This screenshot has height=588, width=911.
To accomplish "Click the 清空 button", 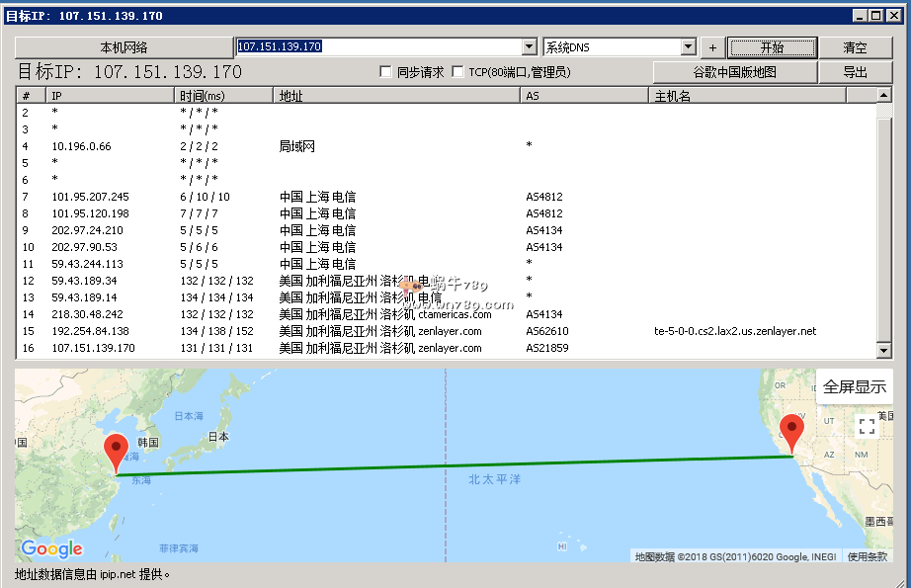I will coord(855,47).
